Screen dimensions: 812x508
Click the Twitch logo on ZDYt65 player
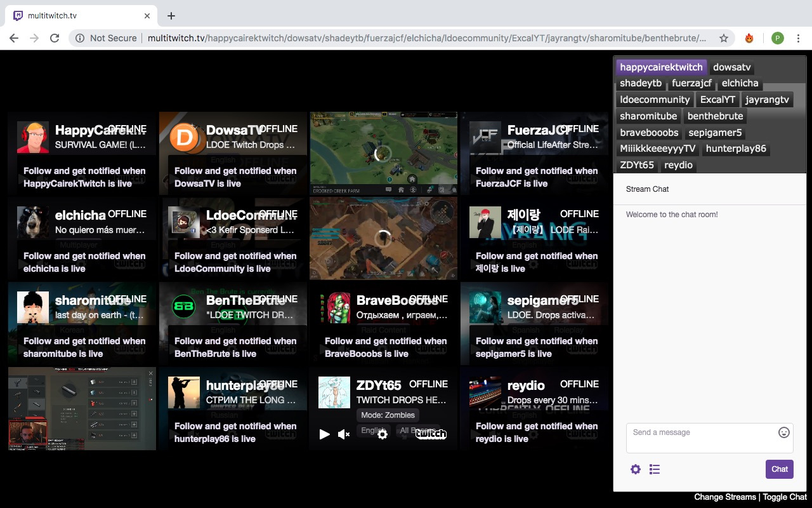pyautogui.click(x=431, y=434)
